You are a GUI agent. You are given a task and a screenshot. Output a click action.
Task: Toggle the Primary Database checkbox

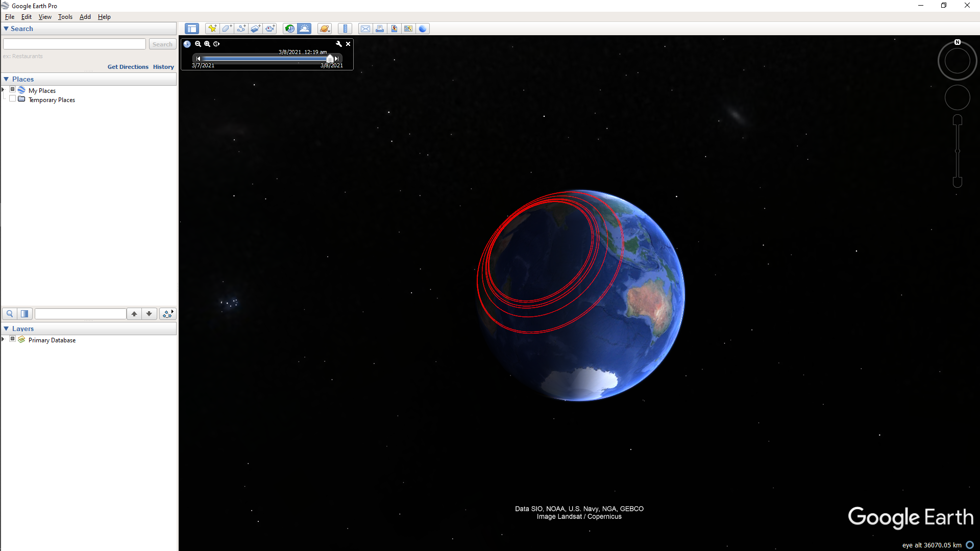(x=13, y=339)
